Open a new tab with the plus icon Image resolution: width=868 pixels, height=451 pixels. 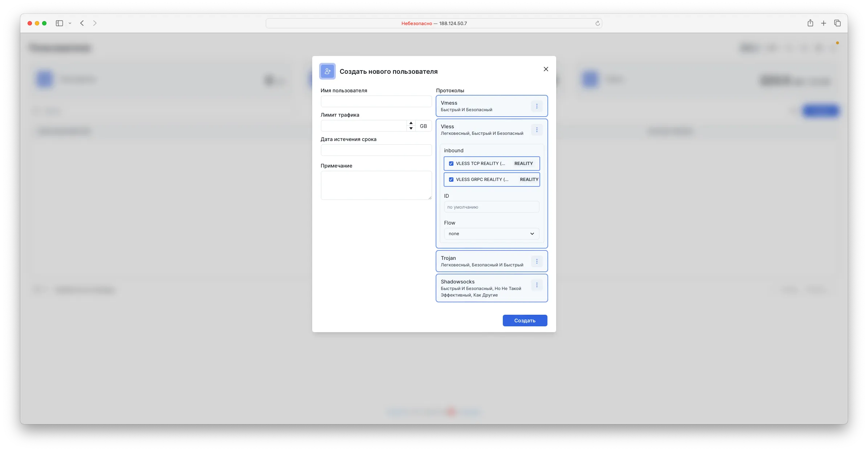(823, 23)
